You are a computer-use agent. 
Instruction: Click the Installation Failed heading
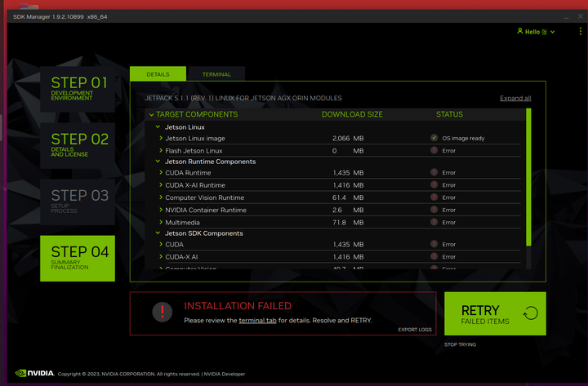238,306
